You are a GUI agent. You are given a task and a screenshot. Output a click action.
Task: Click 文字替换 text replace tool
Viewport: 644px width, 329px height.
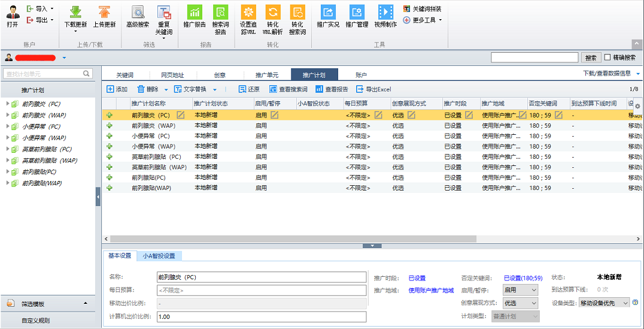point(190,89)
